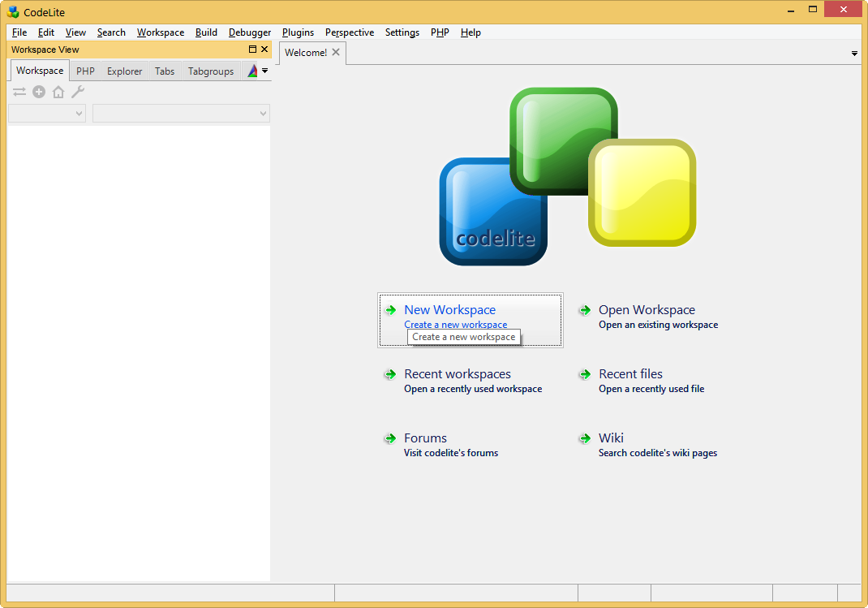Click the green arrow beside Recent workspaces
This screenshot has height=608, width=868.
[x=391, y=374]
